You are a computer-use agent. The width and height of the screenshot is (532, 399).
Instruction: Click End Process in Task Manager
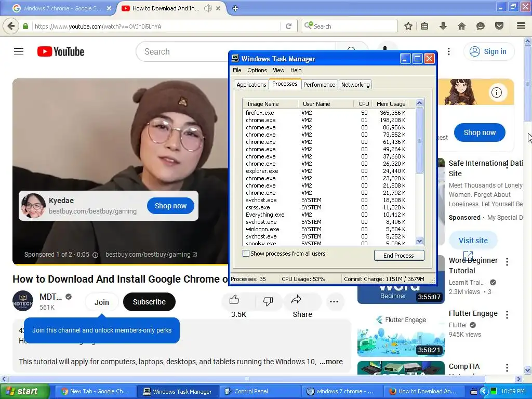tap(399, 256)
